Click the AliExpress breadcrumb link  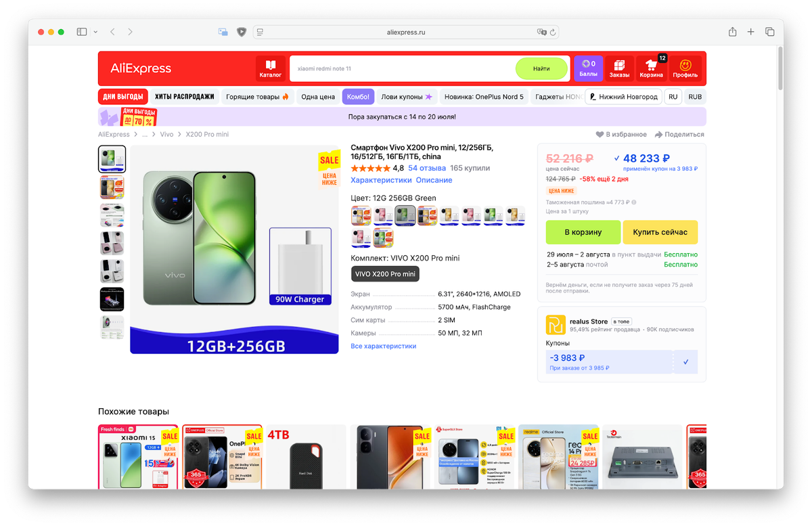pos(114,135)
